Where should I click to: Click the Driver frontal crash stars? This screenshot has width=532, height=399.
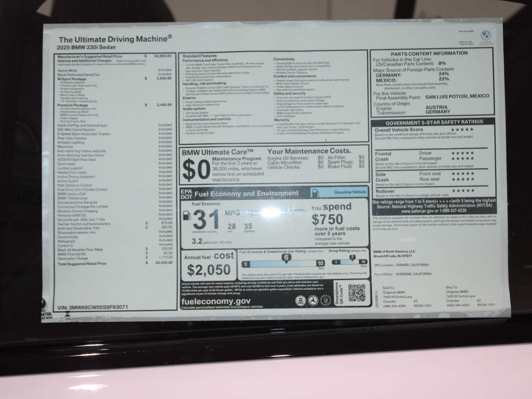tap(462, 153)
